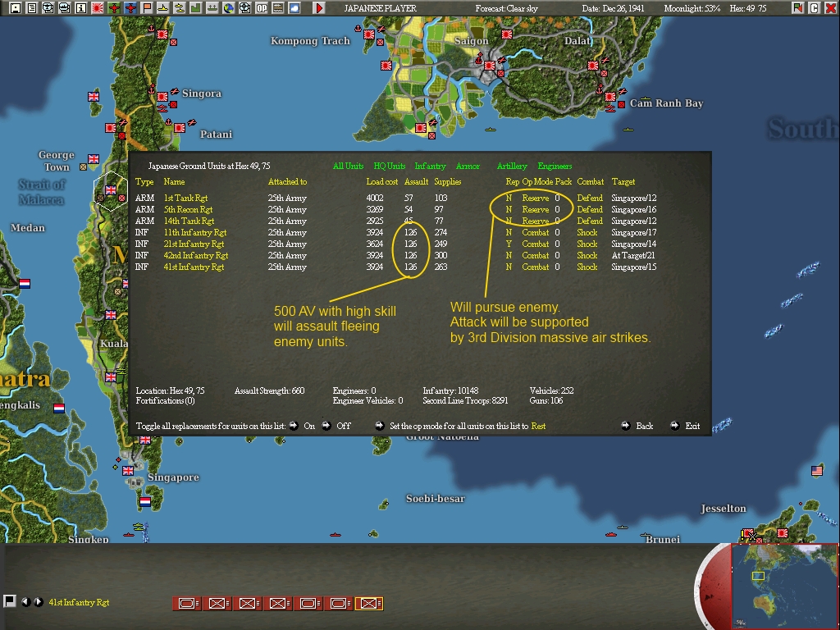Toggle replacements 'Y' for 21st Infantry Rgt
Screen dimensions: 840x630
tap(509, 244)
